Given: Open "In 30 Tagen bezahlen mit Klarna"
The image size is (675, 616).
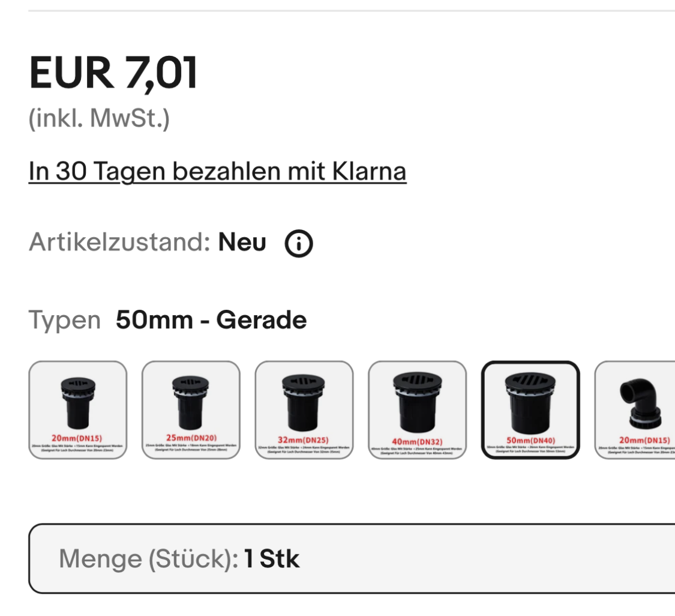Looking at the screenshot, I should (217, 172).
